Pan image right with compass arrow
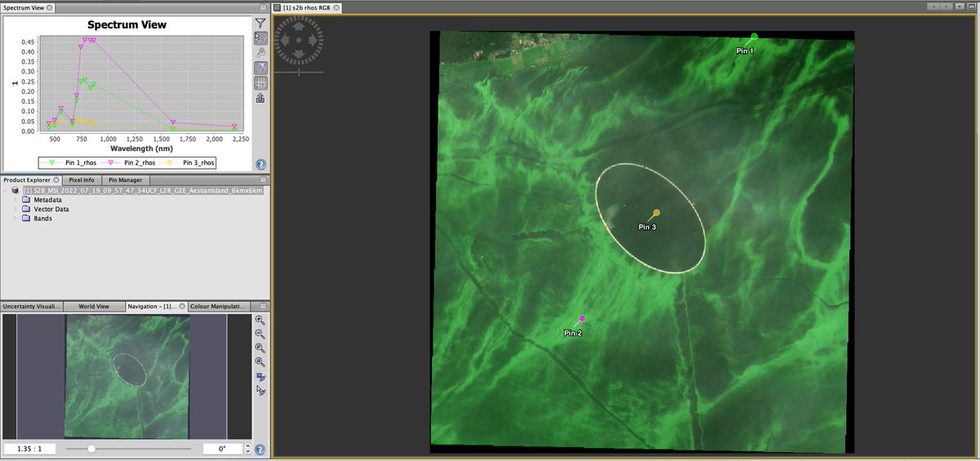Viewport: 980px width, 461px height. pyautogui.click(x=312, y=38)
